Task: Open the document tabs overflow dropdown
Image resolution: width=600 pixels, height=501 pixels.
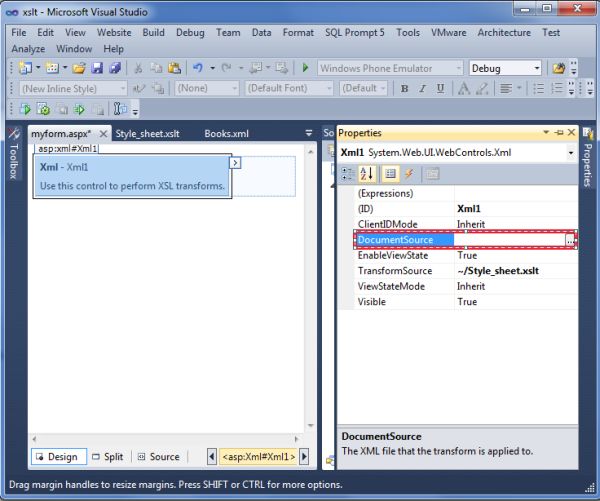Action: [309, 133]
